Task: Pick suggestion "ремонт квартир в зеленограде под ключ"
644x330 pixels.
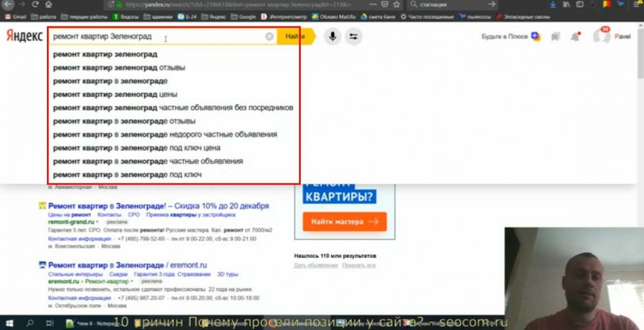Action: click(128, 174)
